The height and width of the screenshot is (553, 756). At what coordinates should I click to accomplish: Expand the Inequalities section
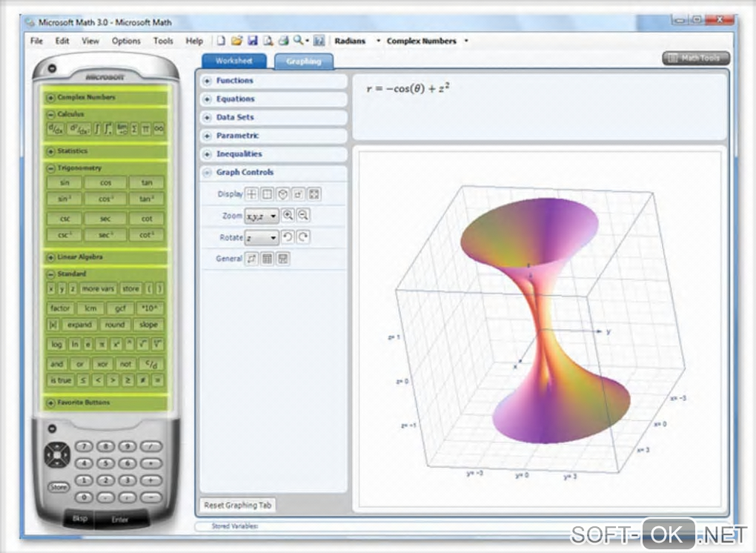(x=208, y=153)
